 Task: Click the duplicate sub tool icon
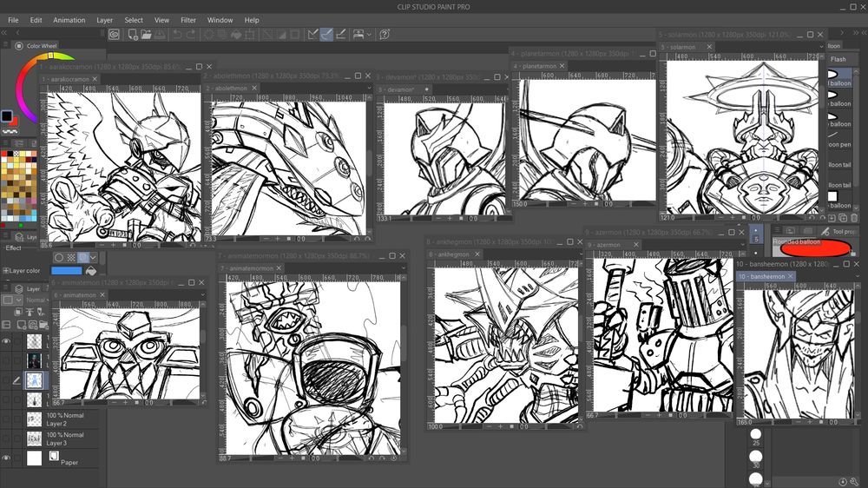click(x=843, y=218)
